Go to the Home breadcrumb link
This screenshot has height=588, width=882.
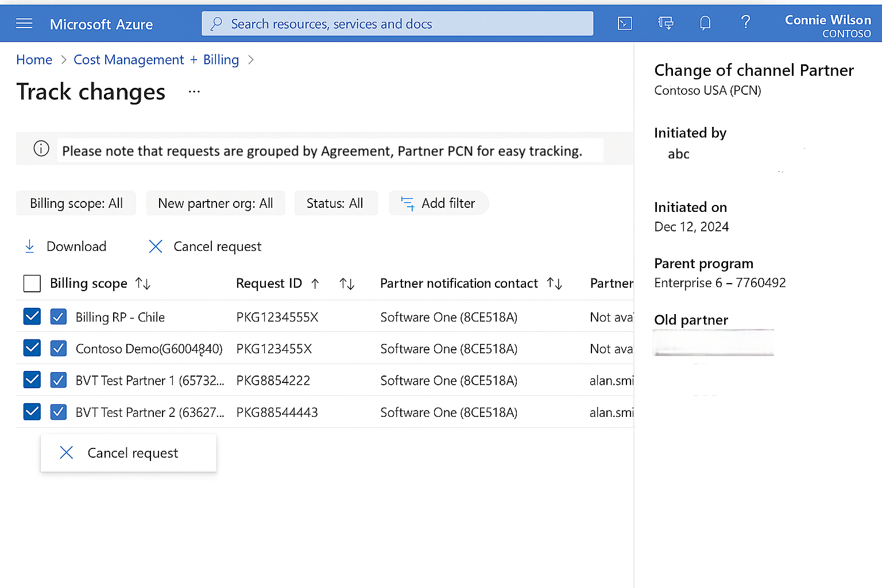click(x=34, y=60)
